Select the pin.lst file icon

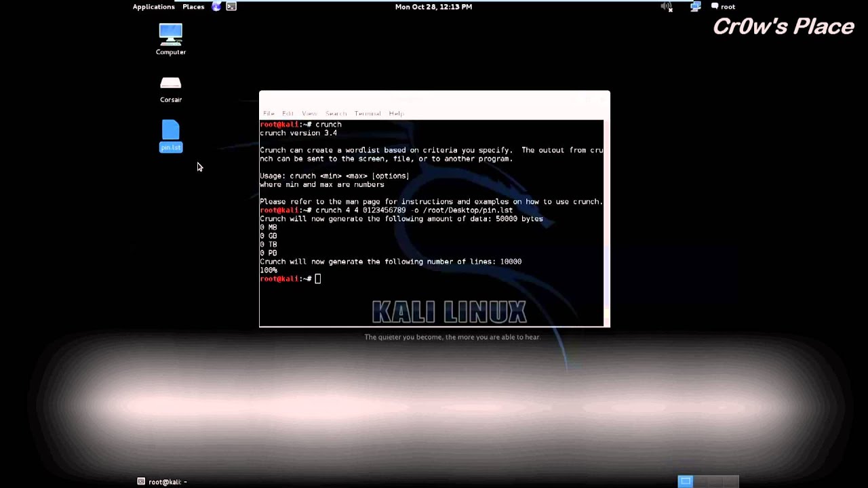click(171, 136)
